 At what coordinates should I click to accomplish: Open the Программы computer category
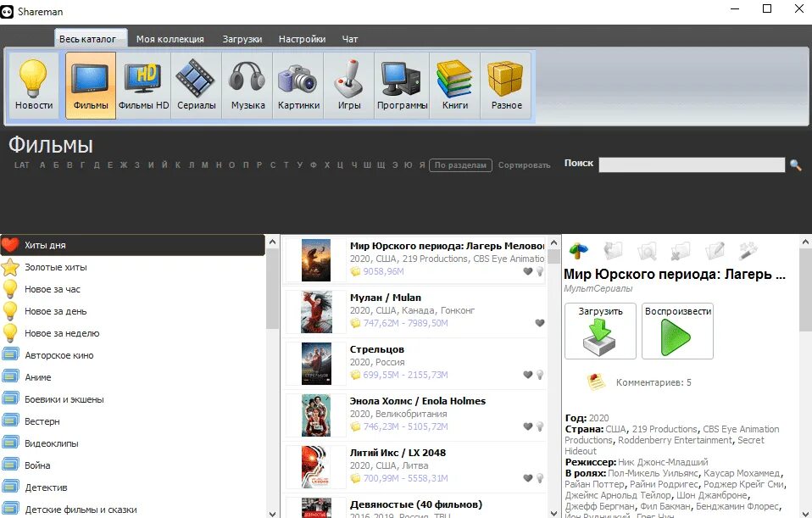402,86
